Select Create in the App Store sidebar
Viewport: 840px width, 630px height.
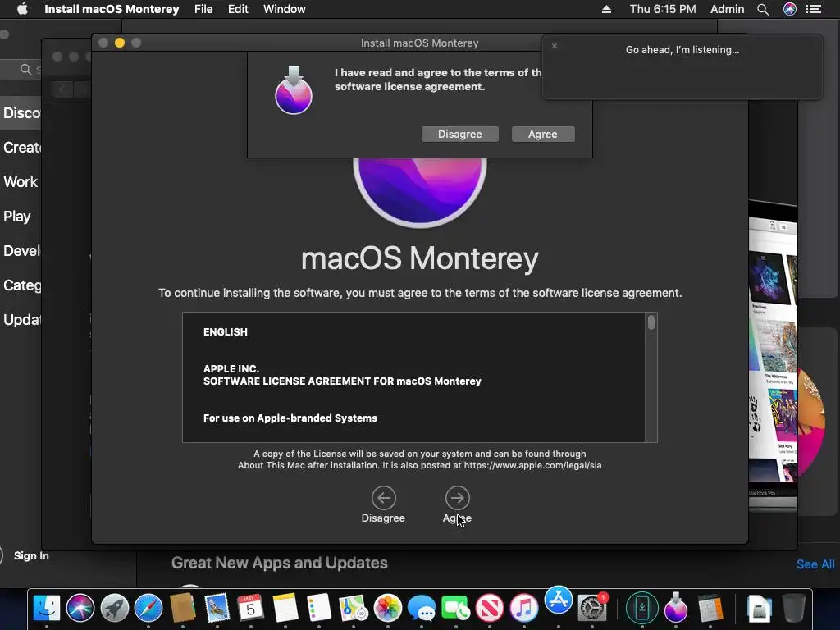click(21, 148)
